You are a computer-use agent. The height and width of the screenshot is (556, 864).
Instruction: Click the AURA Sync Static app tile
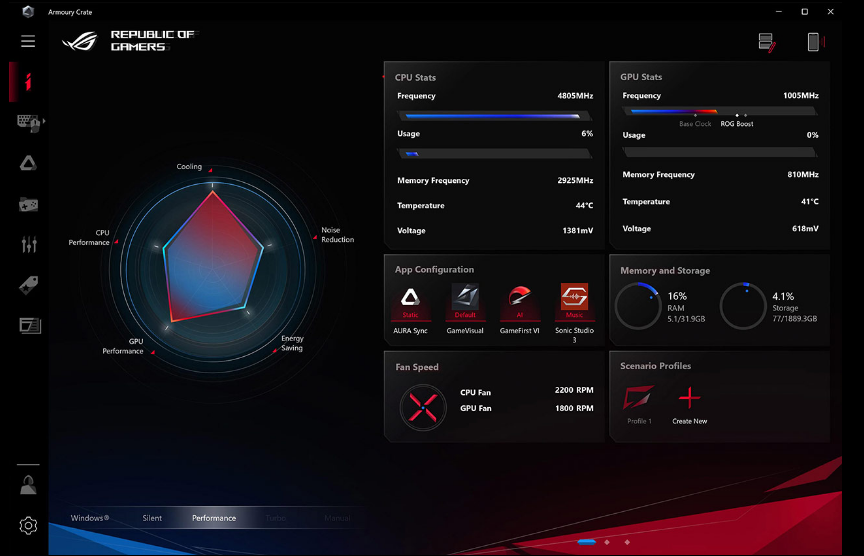[x=410, y=298]
